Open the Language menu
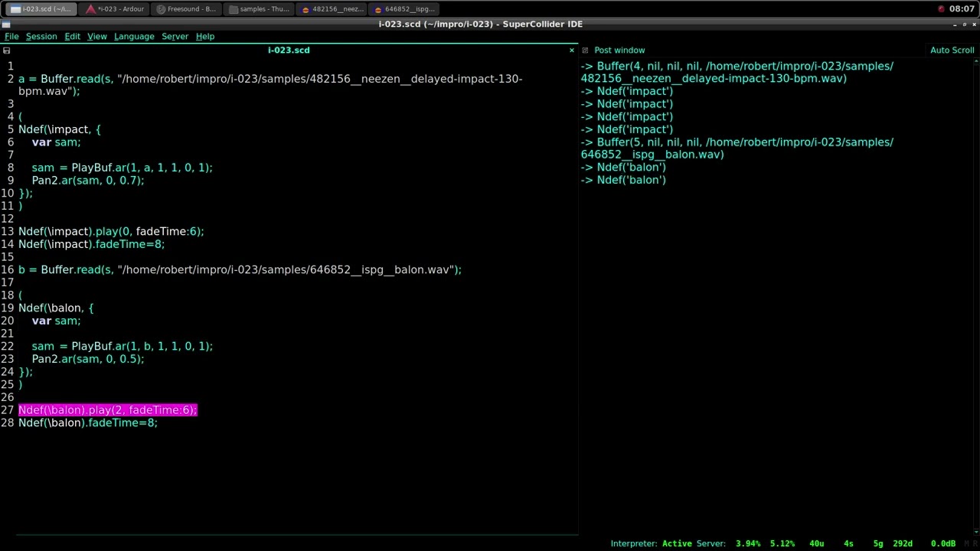980x551 pixels. 134,36
